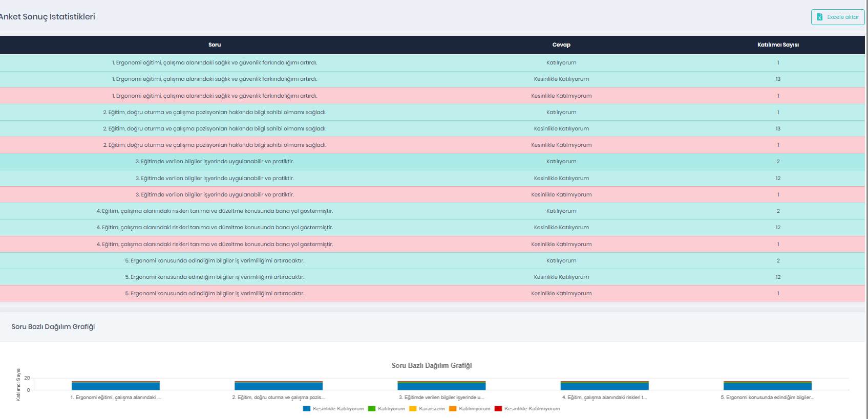868x419 pixels.
Task: Click the 'Excele aktar' button text
Action: coord(843,17)
